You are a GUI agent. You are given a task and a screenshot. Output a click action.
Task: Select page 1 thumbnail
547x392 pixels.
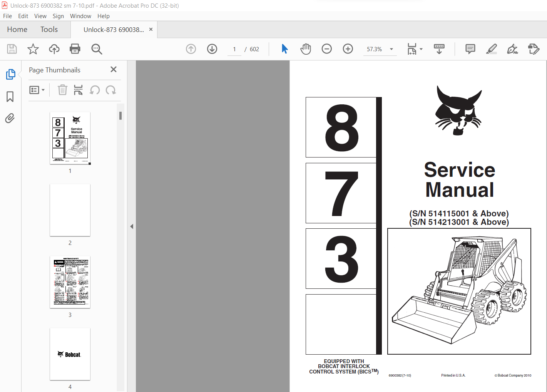[x=70, y=138]
